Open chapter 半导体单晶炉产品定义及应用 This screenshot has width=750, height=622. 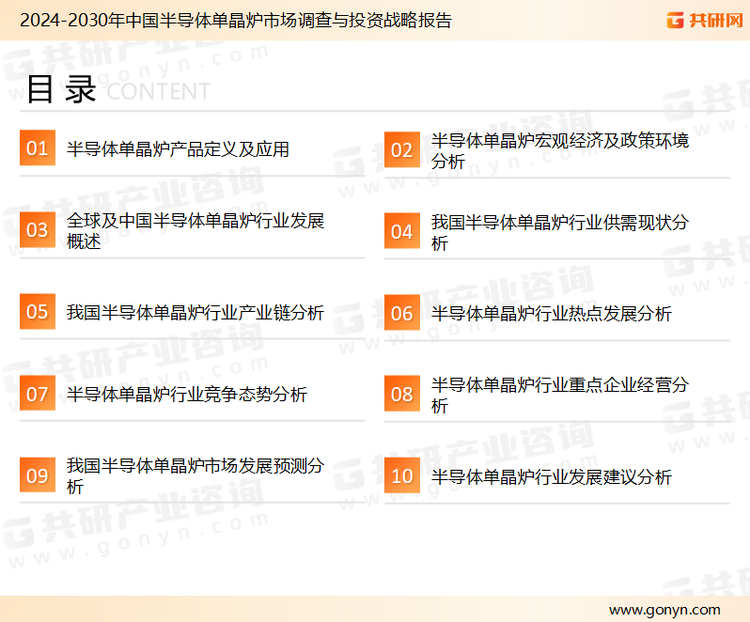coord(178,149)
